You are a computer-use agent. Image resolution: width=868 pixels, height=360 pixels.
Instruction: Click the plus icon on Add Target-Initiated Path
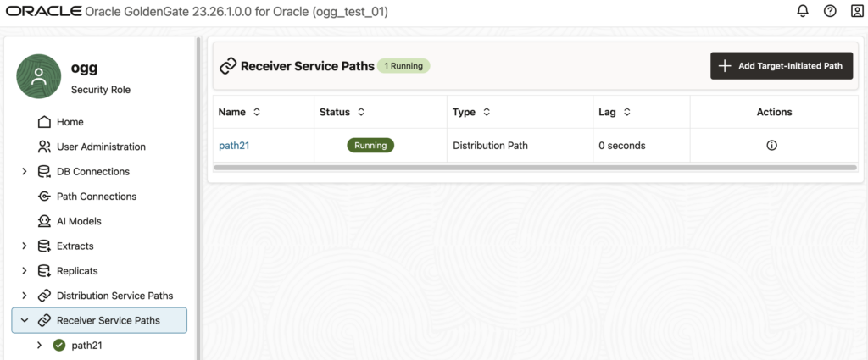tap(725, 66)
